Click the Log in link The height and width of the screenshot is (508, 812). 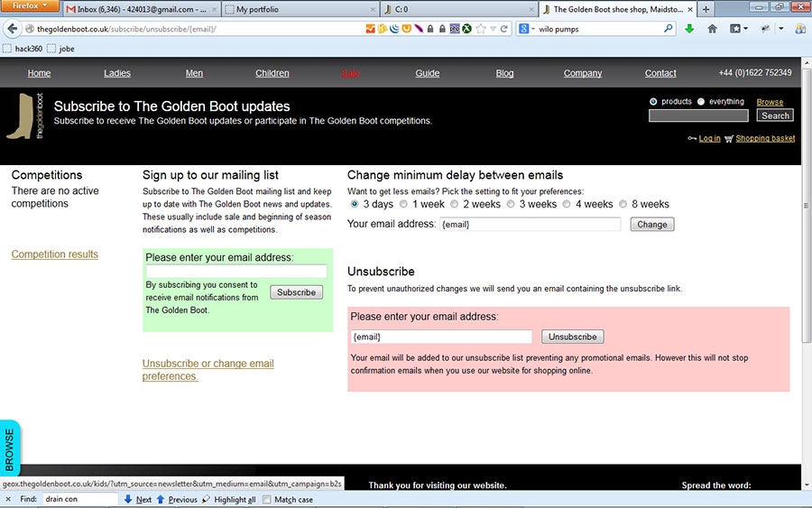tap(709, 138)
